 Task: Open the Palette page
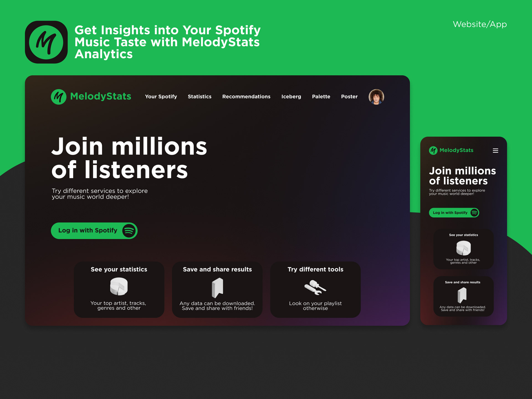click(321, 97)
